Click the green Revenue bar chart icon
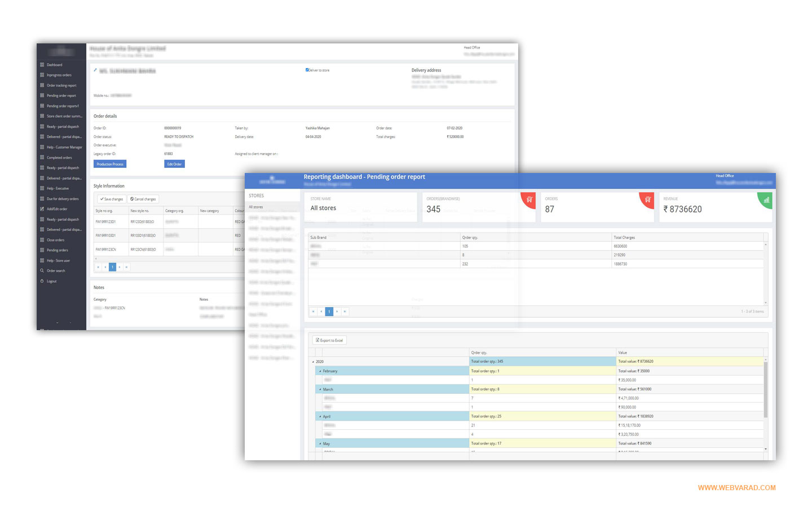The height and width of the screenshot is (511, 812). coord(766,200)
